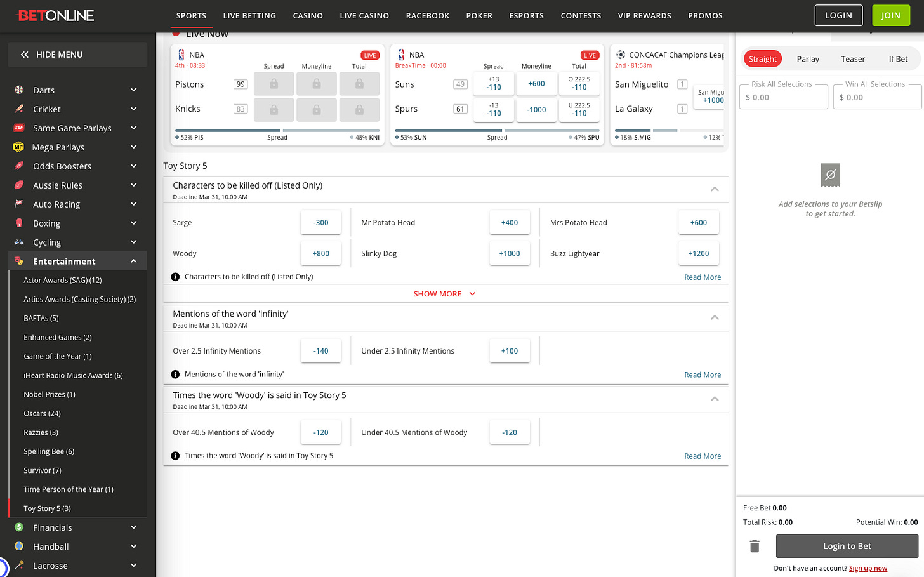Collapse Characters to be killed off market
The height and width of the screenshot is (577, 924).
715,189
